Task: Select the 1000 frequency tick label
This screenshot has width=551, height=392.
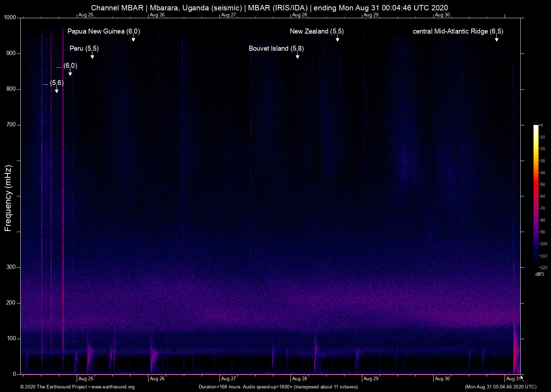Action: click(x=10, y=17)
